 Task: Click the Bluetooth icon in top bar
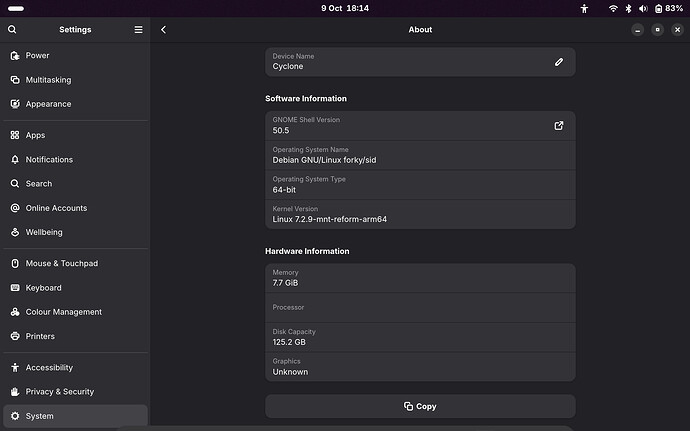pyautogui.click(x=628, y=8)
